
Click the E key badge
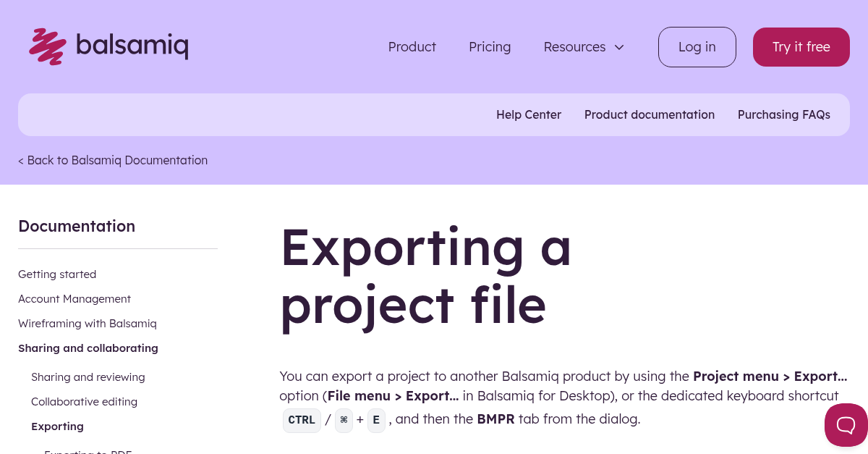[x=376, y=420]
